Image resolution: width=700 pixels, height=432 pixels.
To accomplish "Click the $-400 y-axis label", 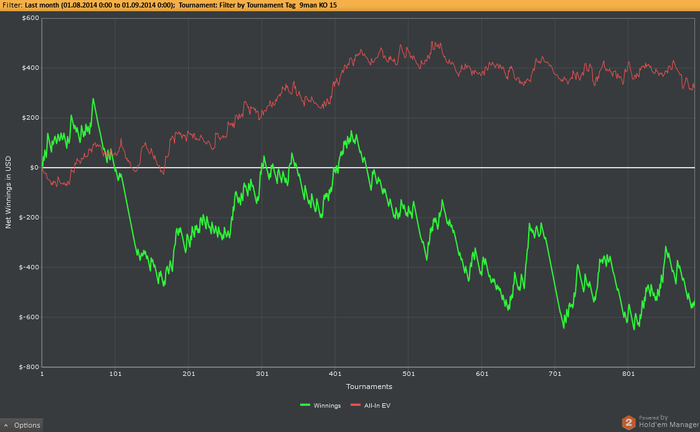I will 29,267.
